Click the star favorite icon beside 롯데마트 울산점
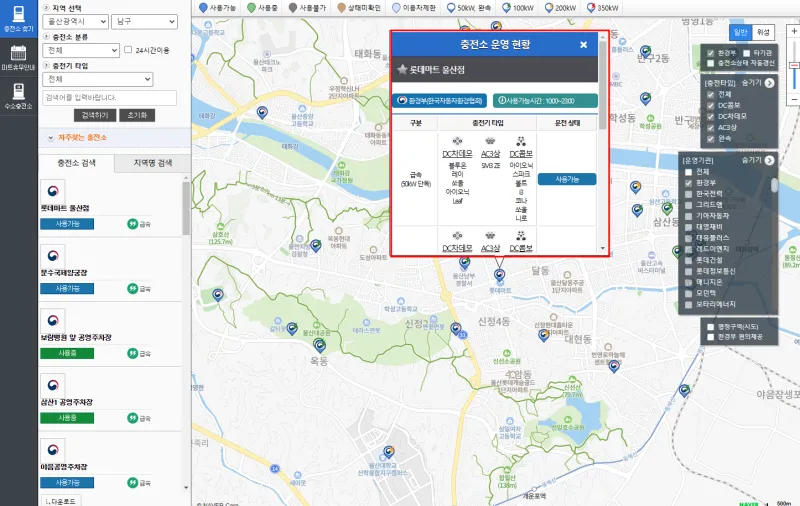Viewport: 800px width, 506px height. pos(402,69)
